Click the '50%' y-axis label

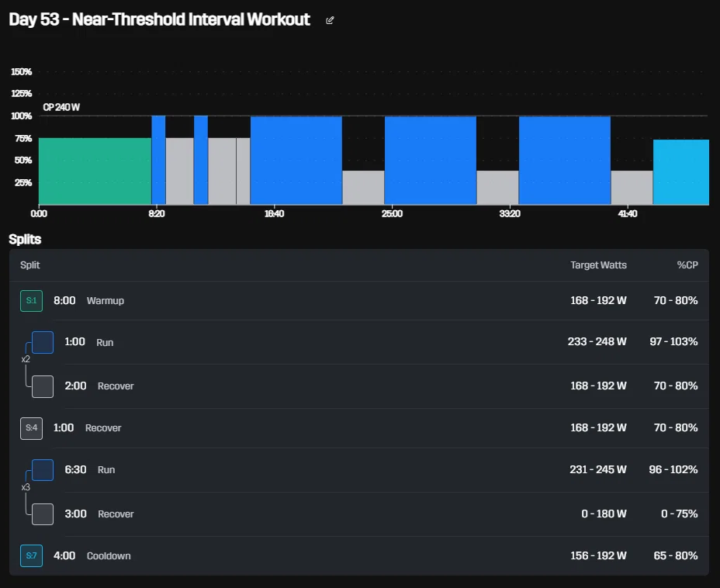point(23,161)
